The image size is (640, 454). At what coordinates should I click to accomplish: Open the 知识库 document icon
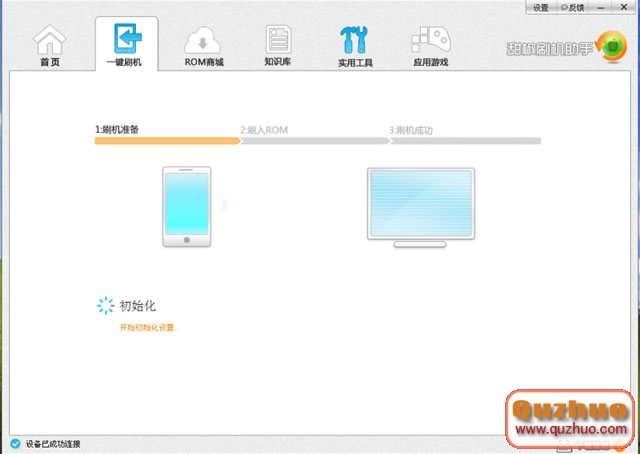[x=278, y=39]
